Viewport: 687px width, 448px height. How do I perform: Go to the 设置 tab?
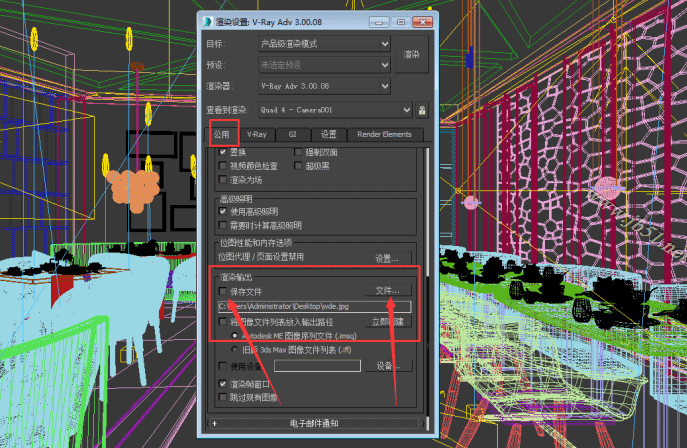coord(329,134)
